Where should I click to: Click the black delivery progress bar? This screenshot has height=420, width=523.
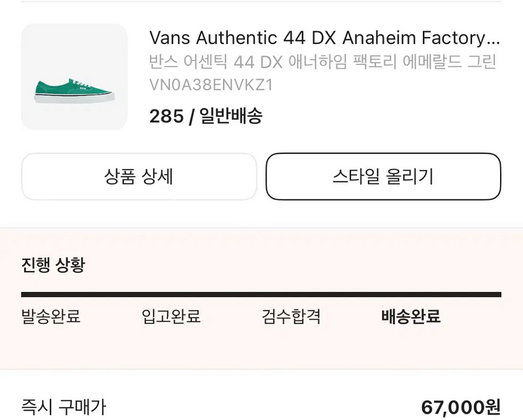(261, 293)
